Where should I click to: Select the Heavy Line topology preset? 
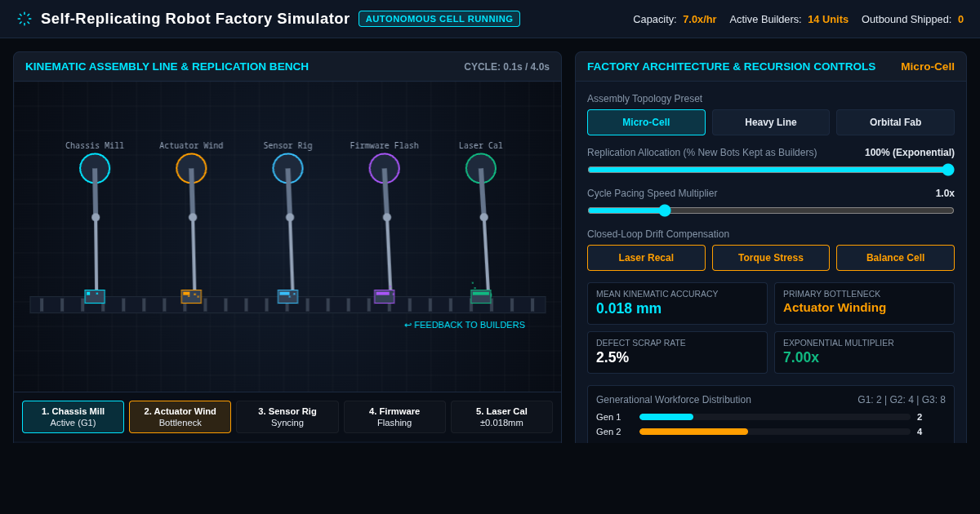point(771,122)
